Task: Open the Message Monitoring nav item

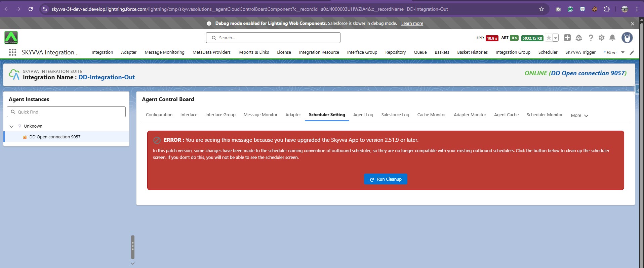Action: [x=164, y=52]
